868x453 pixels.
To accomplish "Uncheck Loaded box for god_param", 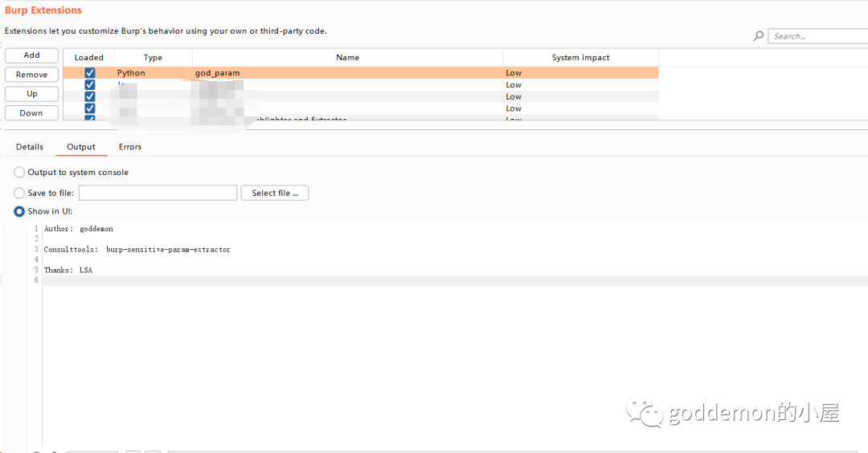I will point(90,72).
